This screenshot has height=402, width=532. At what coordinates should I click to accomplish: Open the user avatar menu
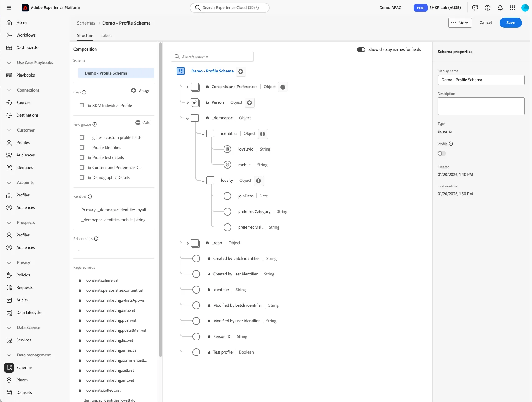(525, 8)
